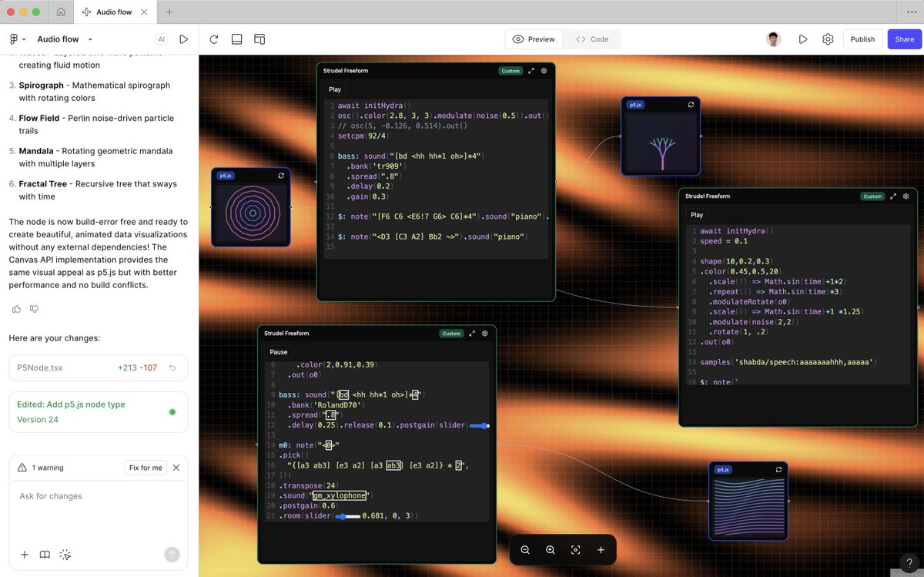The width and height of the screenshot is (924, 577).
Task: Click the 'setcpm(92/4)' code line
Action: [364, 136]
